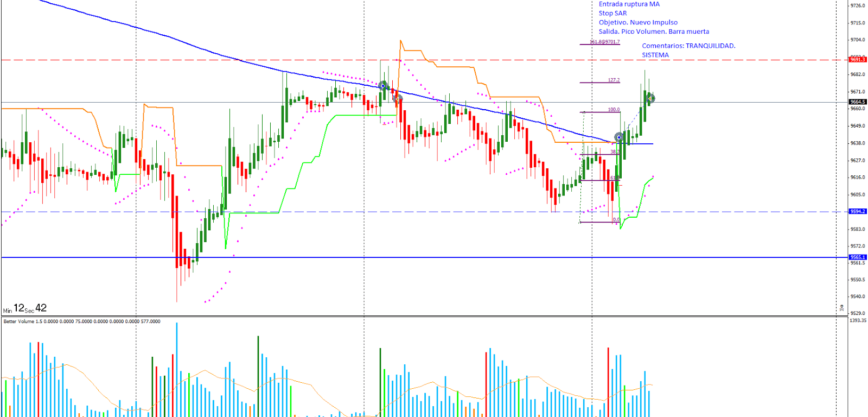Select the 'Comentarios: TRANQUILIDAD.' text label
This screenshot has height=417, width=868.
coord(688,46)
